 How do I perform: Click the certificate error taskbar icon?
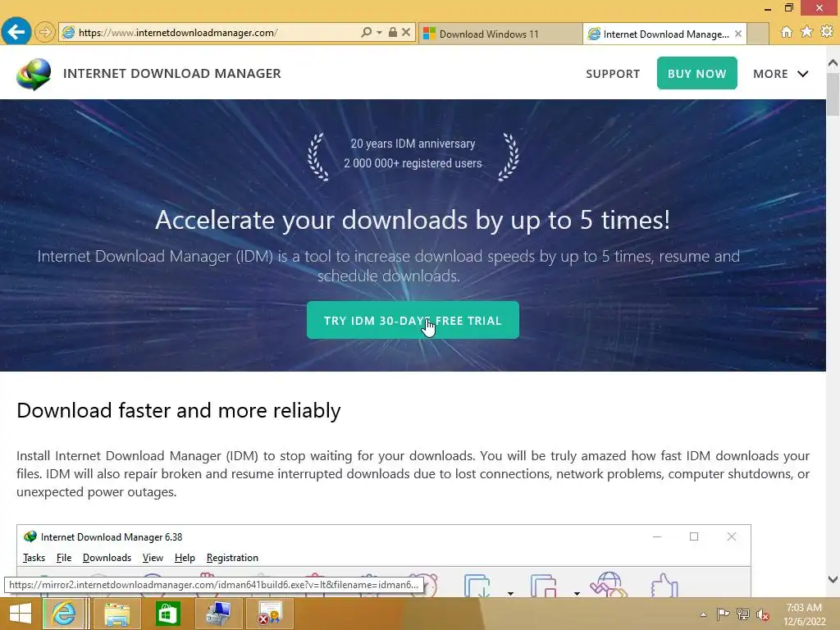pyautogui.click(x=269, y=614)
